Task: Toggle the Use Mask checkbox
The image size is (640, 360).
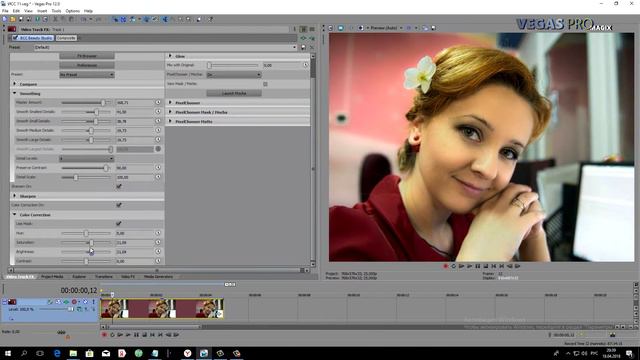Action: [x=119, y=224]
